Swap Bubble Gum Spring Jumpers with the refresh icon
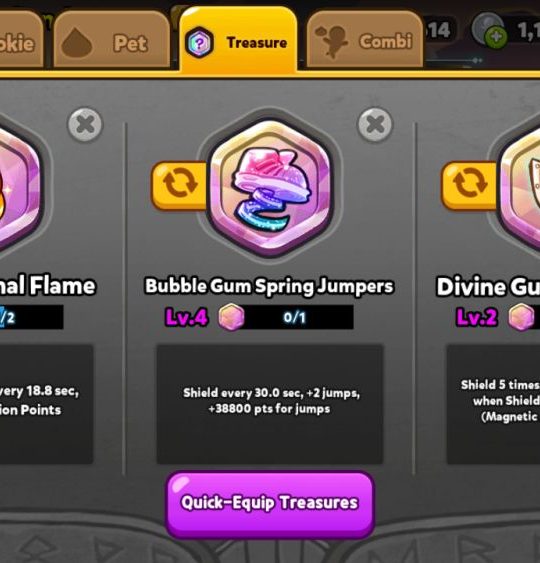The width and height of the screenshot is (540, 563). pos(180,184)
